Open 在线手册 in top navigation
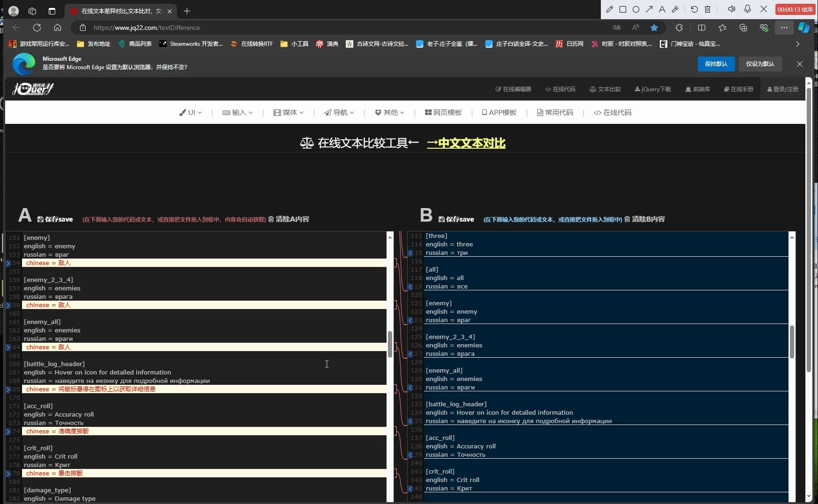The width and height of the screenshot is (818, 504). click(x=738, y=89)
